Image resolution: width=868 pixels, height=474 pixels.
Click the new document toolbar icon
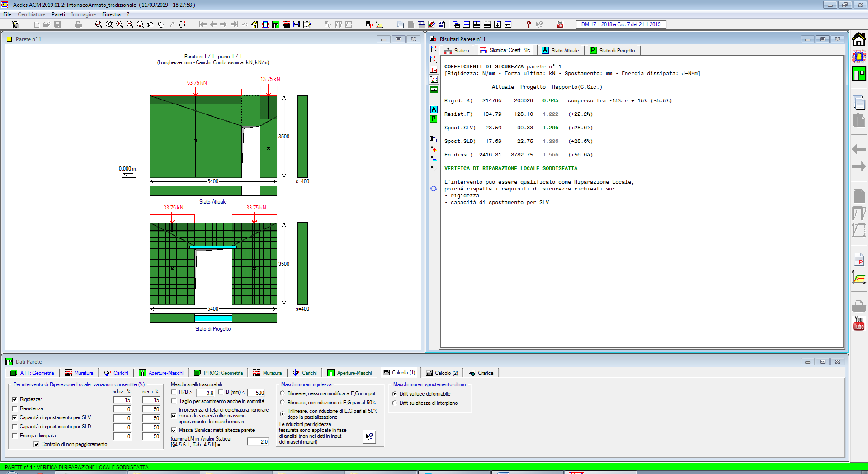37,24
